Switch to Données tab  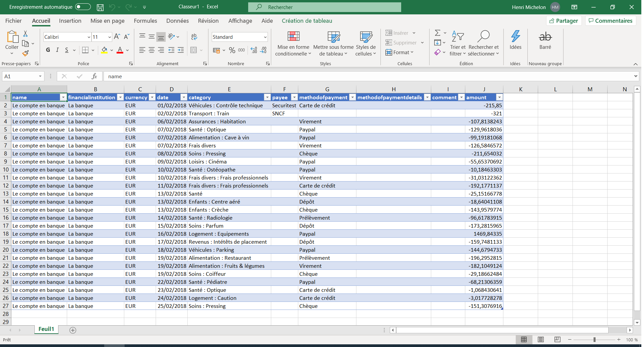coord(177,21)
